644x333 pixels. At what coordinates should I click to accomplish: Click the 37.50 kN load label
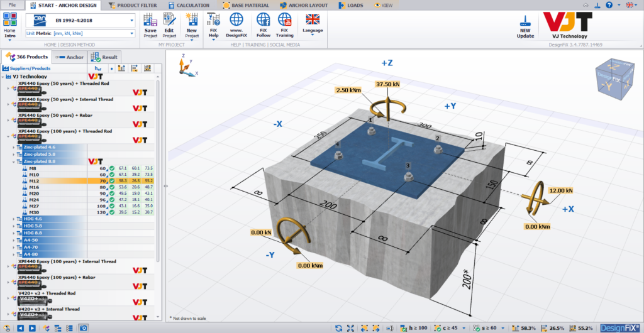click(387, 84)
